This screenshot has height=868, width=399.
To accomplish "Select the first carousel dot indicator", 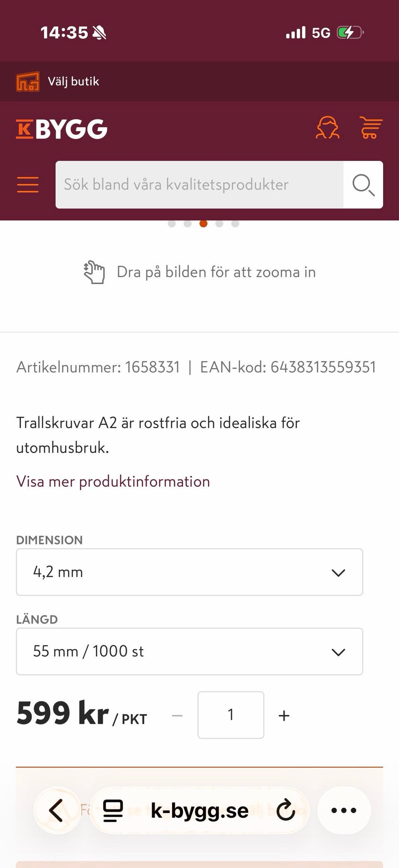I will pos(172,223).
